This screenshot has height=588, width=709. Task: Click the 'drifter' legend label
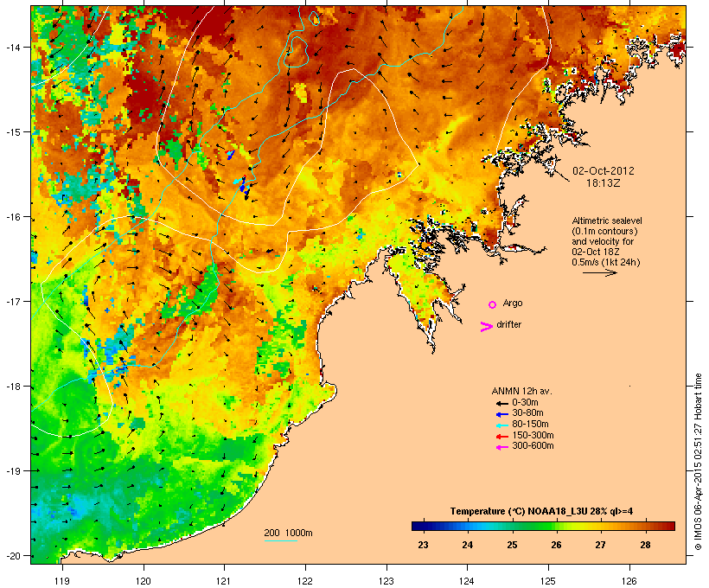[508, 324]
